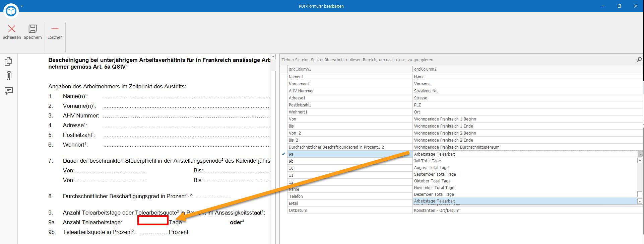Click the Löschen delete button

tap(55, 32)
